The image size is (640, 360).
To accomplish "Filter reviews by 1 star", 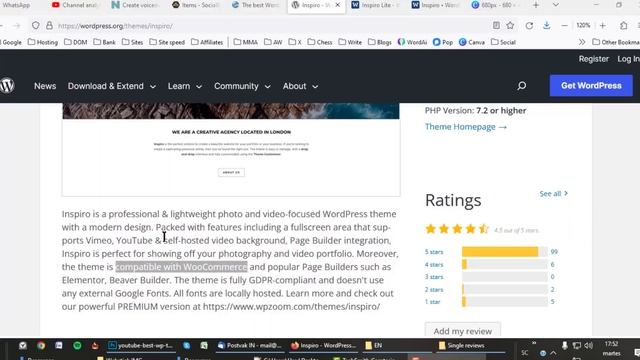I will [x=432, y=302].
